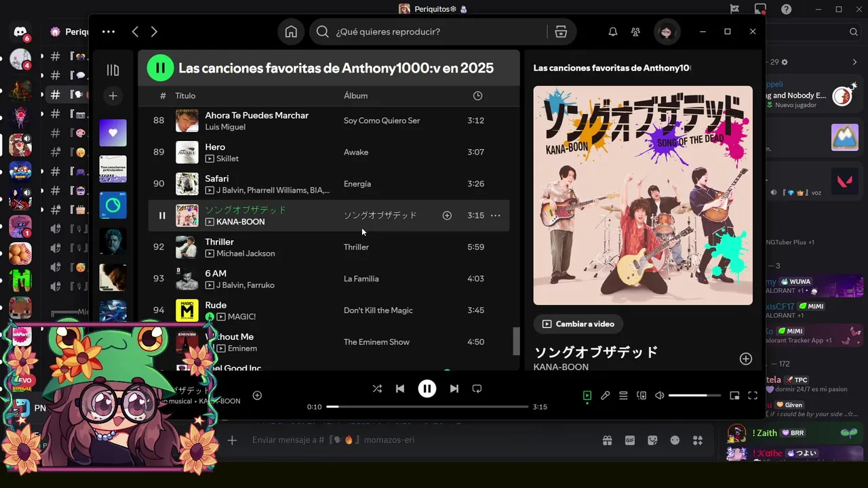The height and width of the screenshot is (488, 868).
Task: Open more options for playing track row
Action: click(496, 216)
